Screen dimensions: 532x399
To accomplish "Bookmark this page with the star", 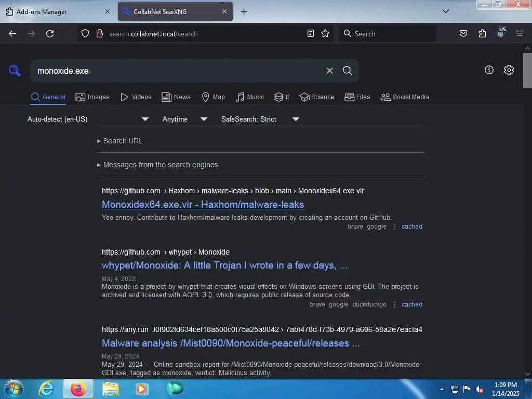I will point(325,33).
